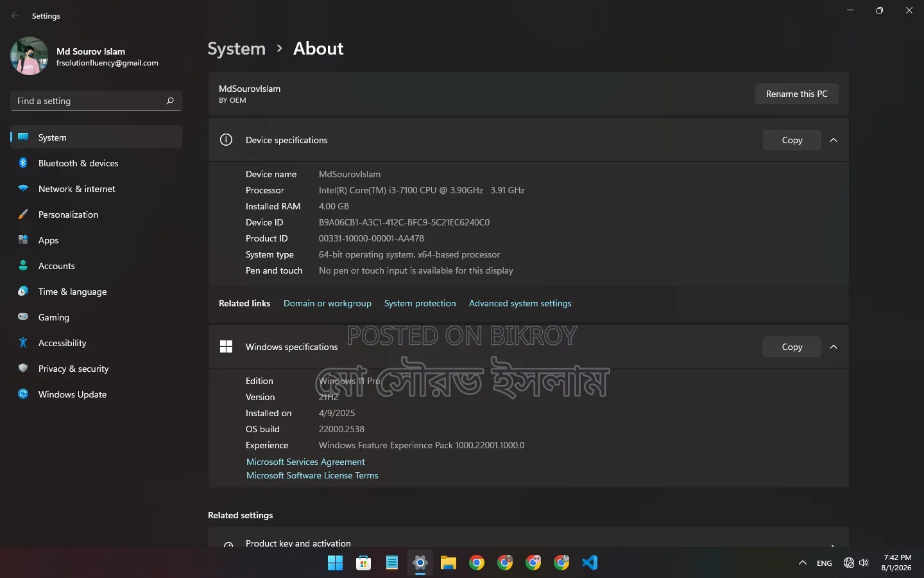Collapse the Device specifications section
This screenshot has width=924, height=578.
pos(834,140)
